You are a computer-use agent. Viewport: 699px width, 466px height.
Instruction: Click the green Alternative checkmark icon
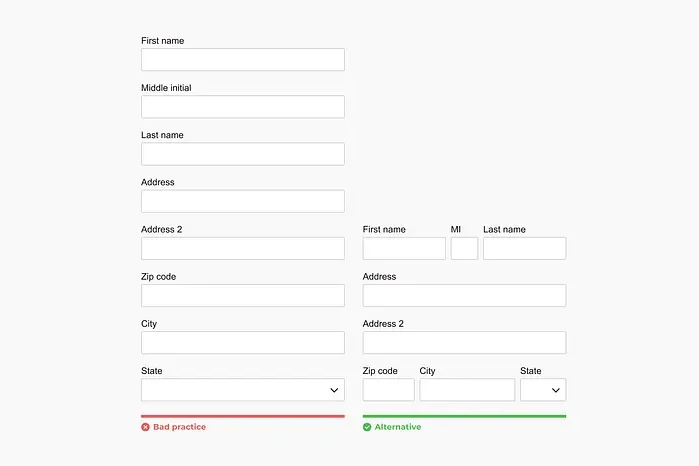367,427
